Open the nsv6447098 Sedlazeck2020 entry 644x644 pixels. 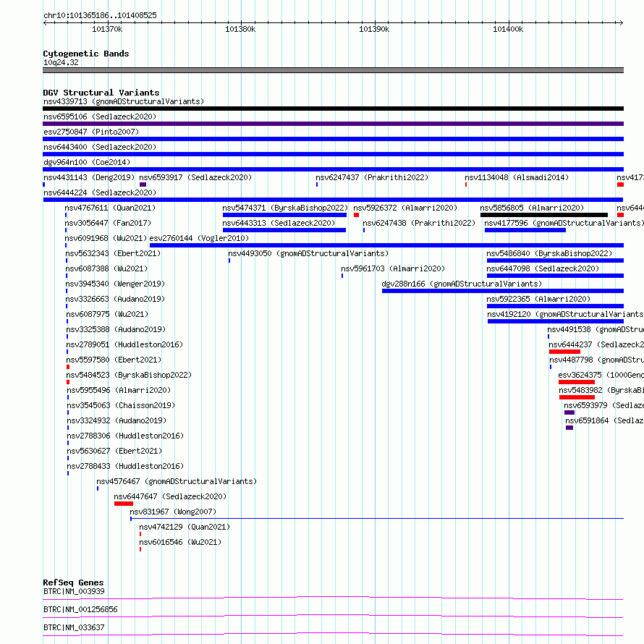(543, 268)
